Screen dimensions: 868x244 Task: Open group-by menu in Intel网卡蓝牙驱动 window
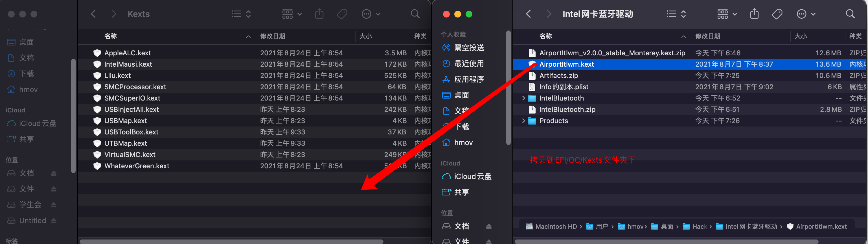click(727, 14)
